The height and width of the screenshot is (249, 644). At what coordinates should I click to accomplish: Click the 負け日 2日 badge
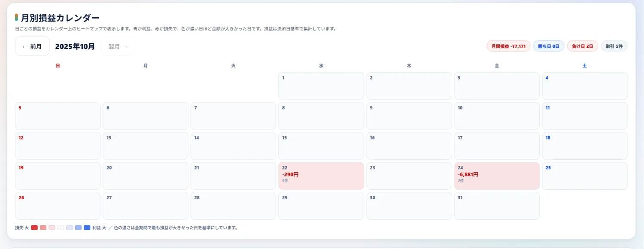click(583, 46)
